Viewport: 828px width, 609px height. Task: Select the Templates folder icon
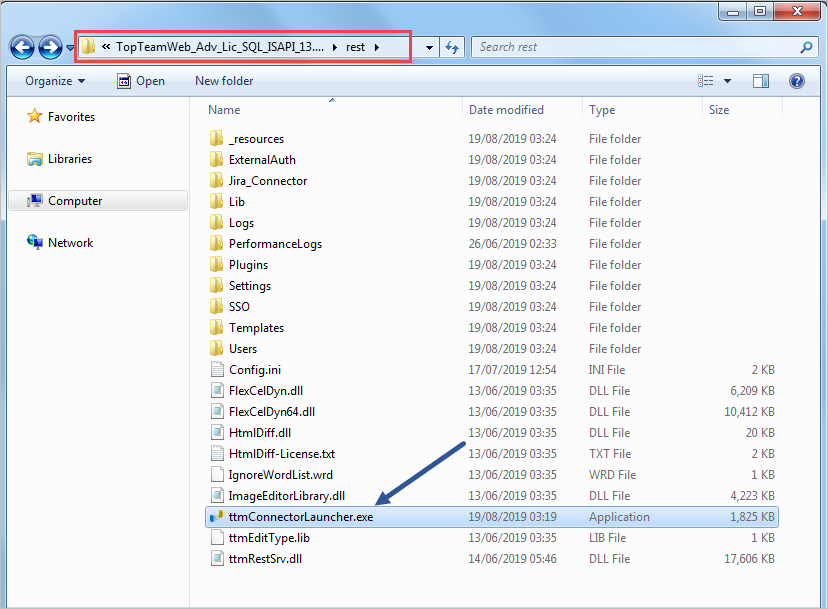coord(217,327)
